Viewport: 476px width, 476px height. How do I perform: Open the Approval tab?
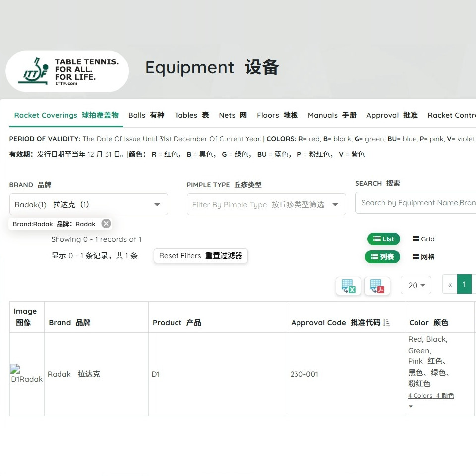coord(392,115)
